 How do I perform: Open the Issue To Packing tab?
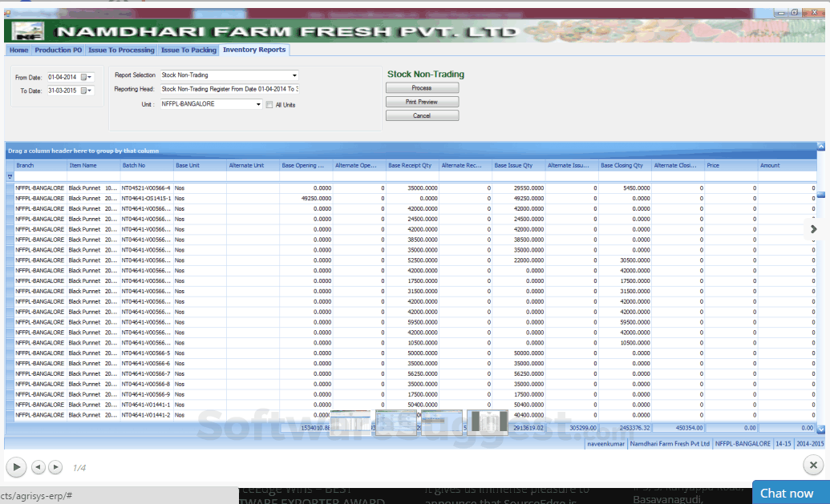pyautogui.click(x=188, y=50)
